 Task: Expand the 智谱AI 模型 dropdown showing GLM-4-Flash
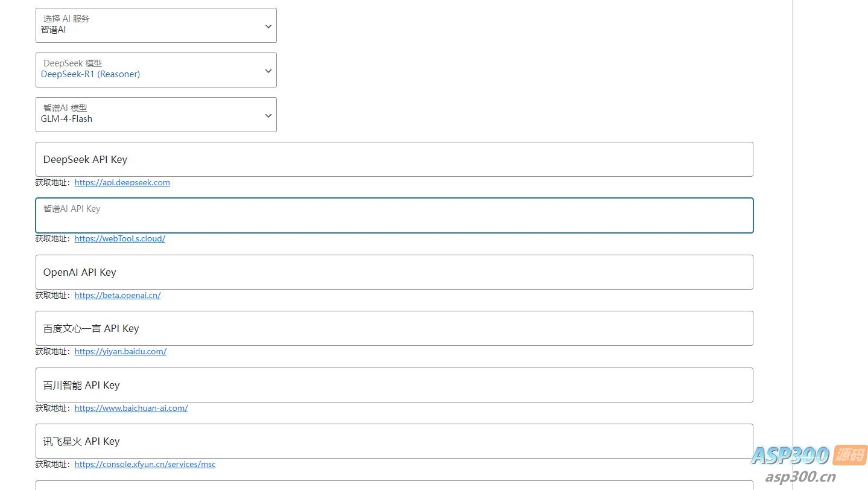[156, 115]
